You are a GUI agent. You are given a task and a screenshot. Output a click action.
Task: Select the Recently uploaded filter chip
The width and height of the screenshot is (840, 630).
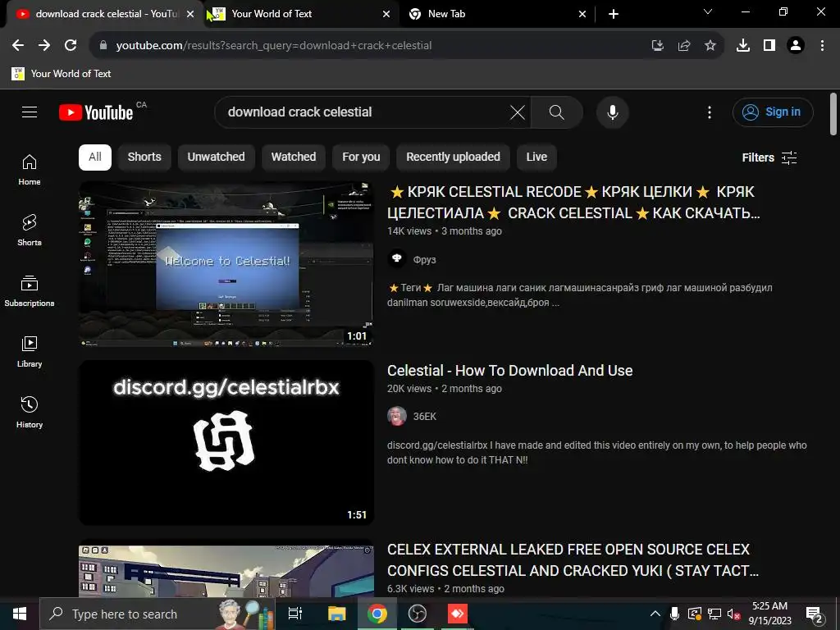453,157
